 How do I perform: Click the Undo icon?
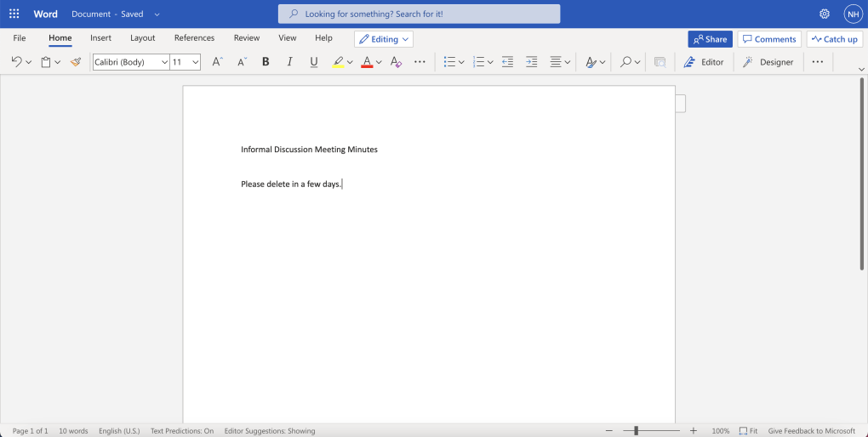[16, 62]
